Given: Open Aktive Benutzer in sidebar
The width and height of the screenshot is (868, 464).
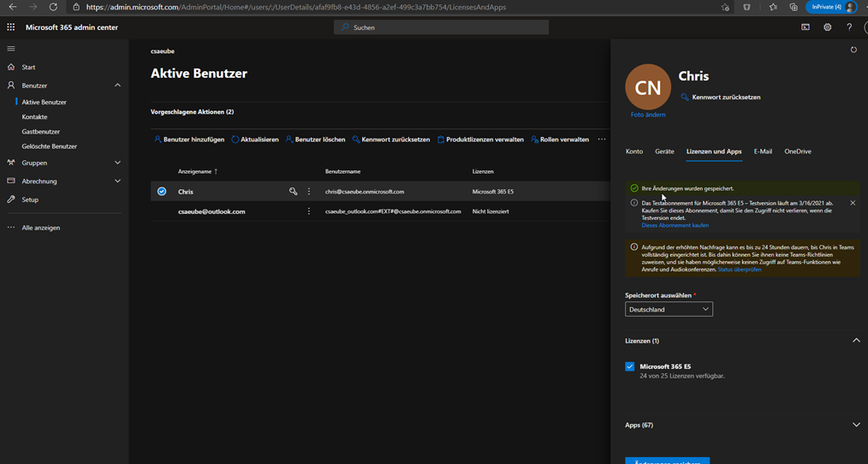Looking at the screenshot, I should click(45, 103).
